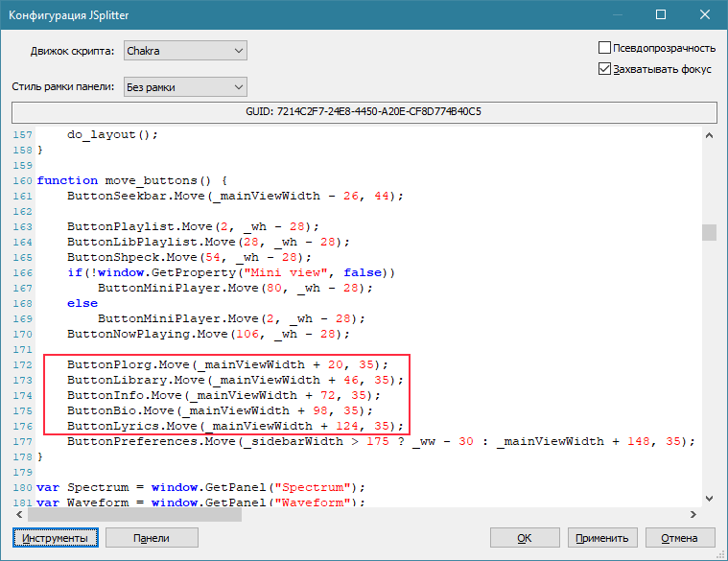Open the script engine dropdown showing Chakra
Viewport: 728px width, 561px height.
[x=185, y=50]
